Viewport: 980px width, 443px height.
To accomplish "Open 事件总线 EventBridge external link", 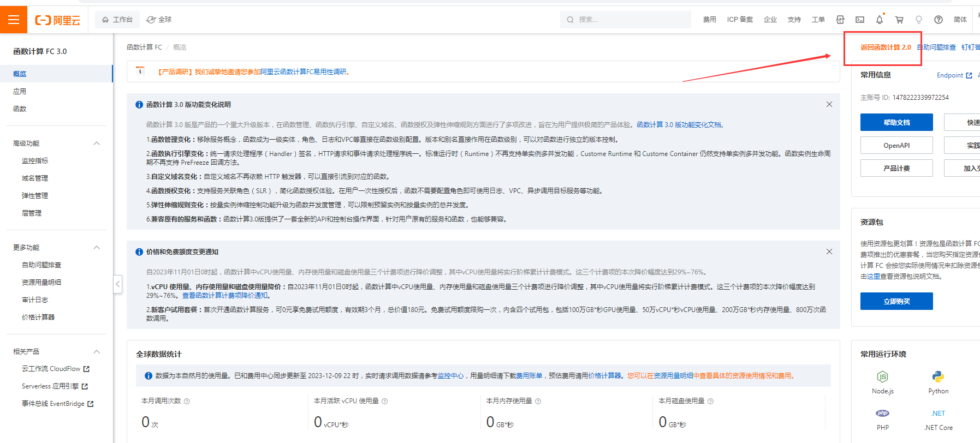I will pyautogui.click(x=58, y=404).
